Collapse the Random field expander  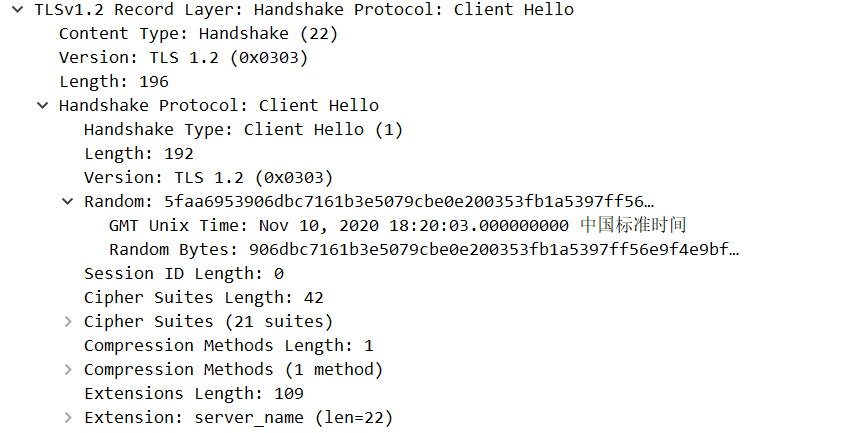click(68, 202)
